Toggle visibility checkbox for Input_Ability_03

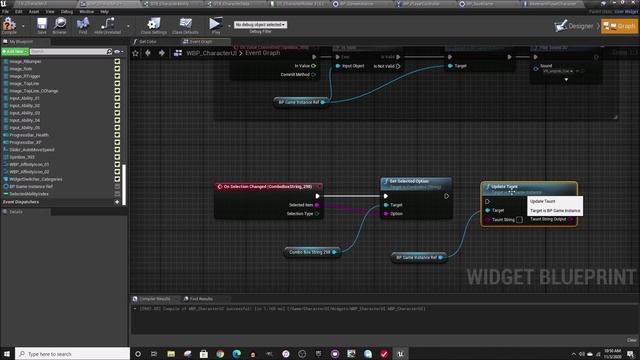click(x=117, y=113)
